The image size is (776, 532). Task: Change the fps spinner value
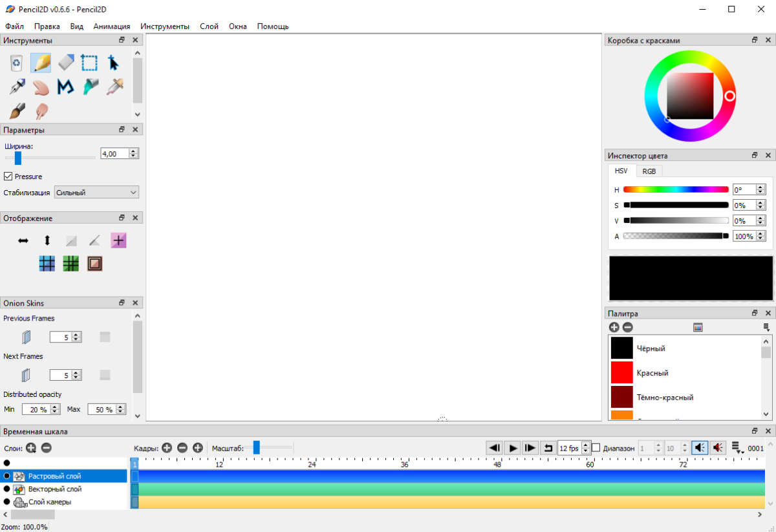(x=574, y=447)
